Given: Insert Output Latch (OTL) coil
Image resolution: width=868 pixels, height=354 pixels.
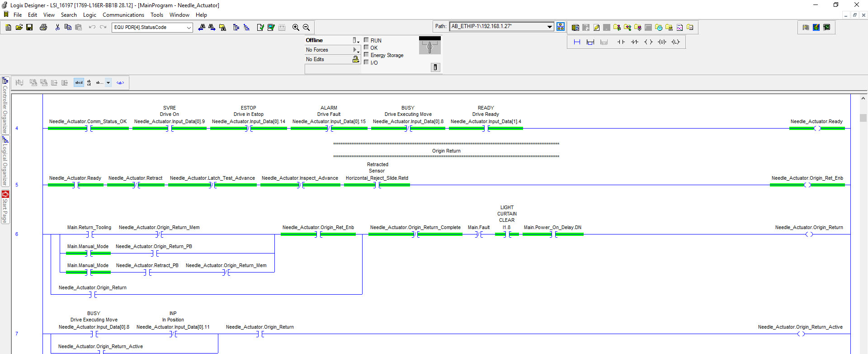Looking at the screenshot, I should pos(675,42).
